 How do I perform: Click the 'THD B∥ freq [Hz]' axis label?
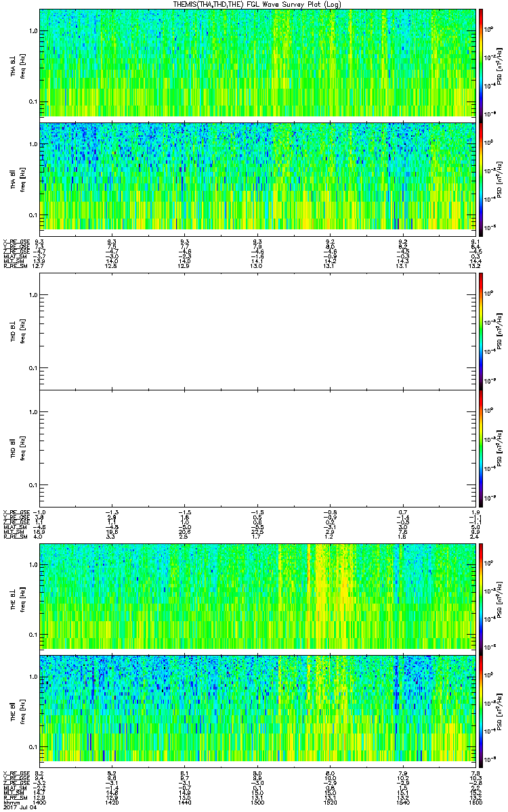pyautogui.click(x=17, y=448)
